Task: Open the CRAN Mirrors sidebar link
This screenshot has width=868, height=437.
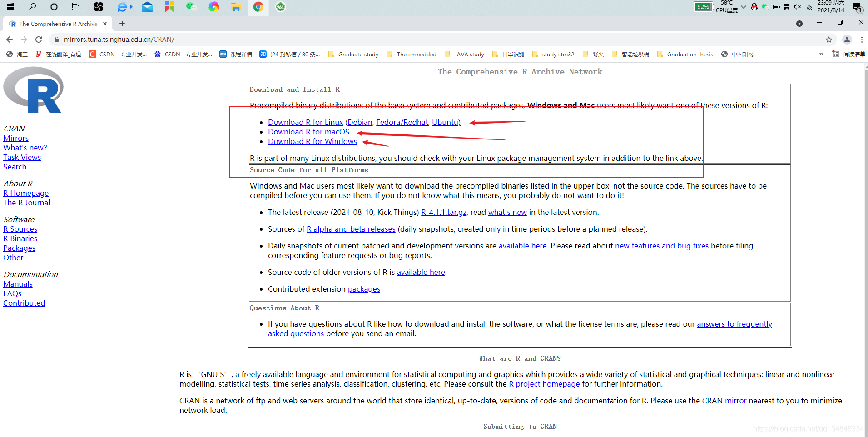Action: coord(16,138)
